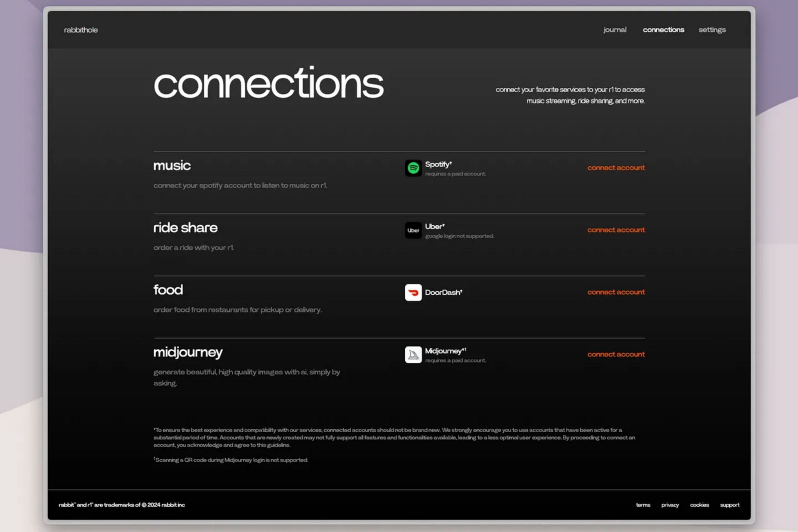Screen dimensions: 798x532
Task: Click the DoorDash logo icon
Action: [413, 293]
